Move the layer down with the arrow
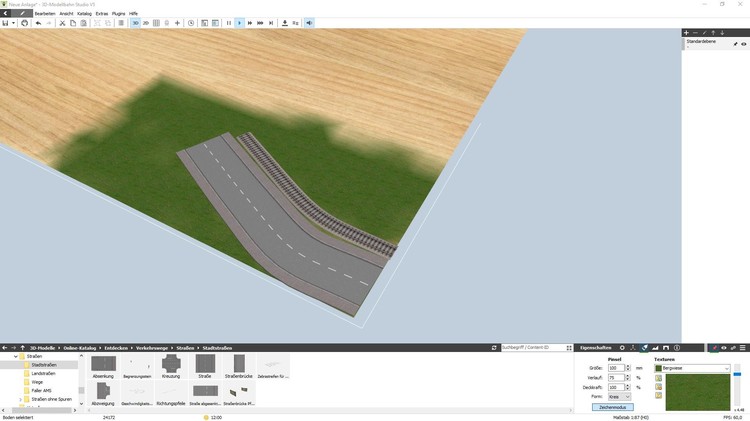 (722, 33)
